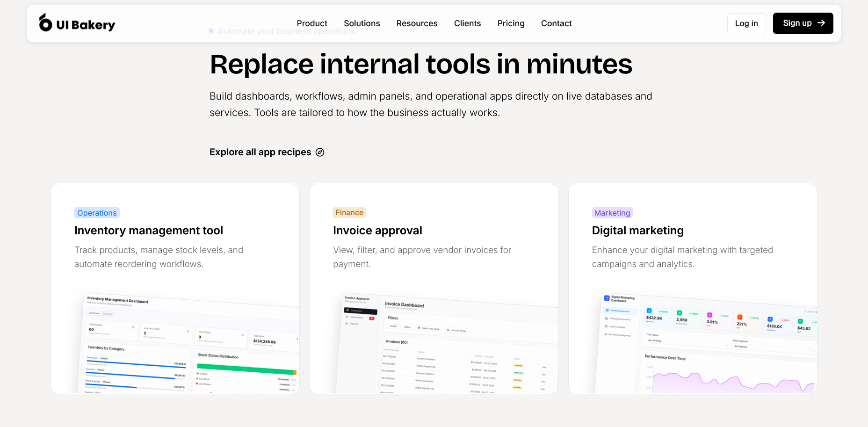Click the text "Track products, manage stock levels"
Viewport: 868px width, 427px height.
(150, 250)
